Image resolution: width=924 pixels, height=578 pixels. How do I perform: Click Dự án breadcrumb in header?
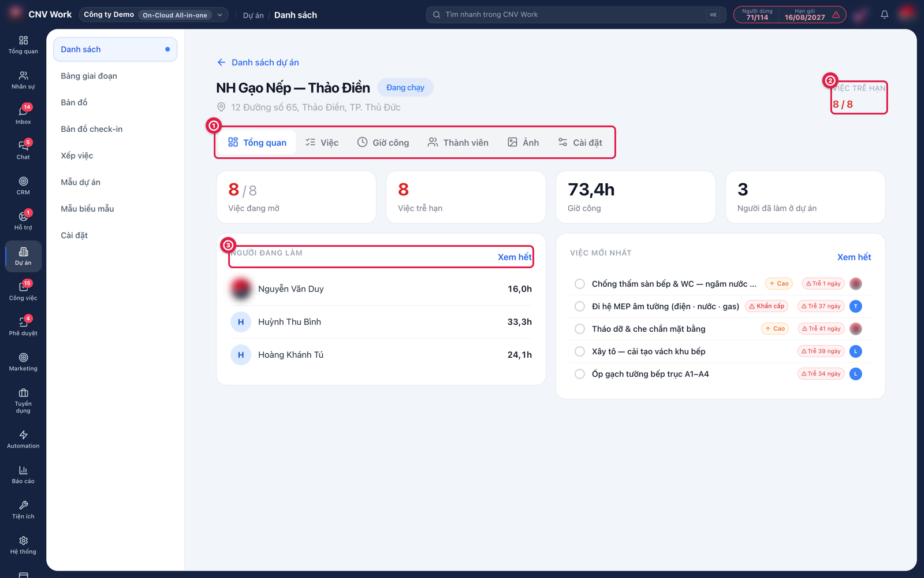(253, 15)
